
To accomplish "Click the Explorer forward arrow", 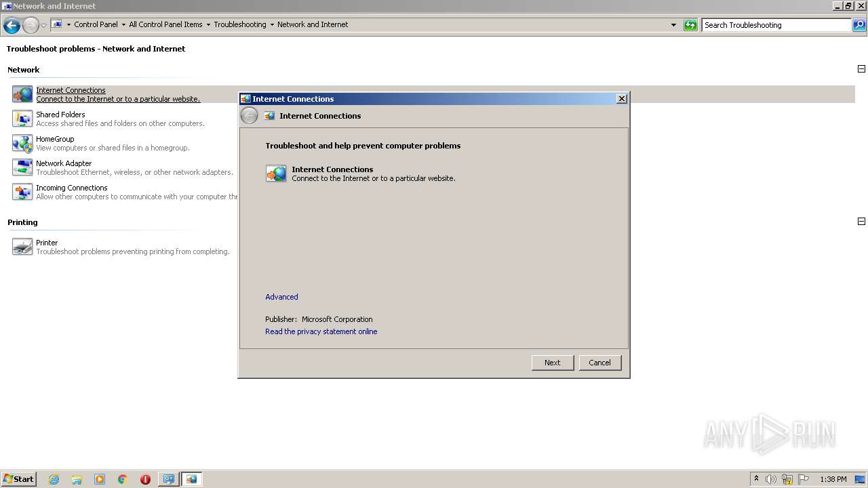I will pos(31,26).
